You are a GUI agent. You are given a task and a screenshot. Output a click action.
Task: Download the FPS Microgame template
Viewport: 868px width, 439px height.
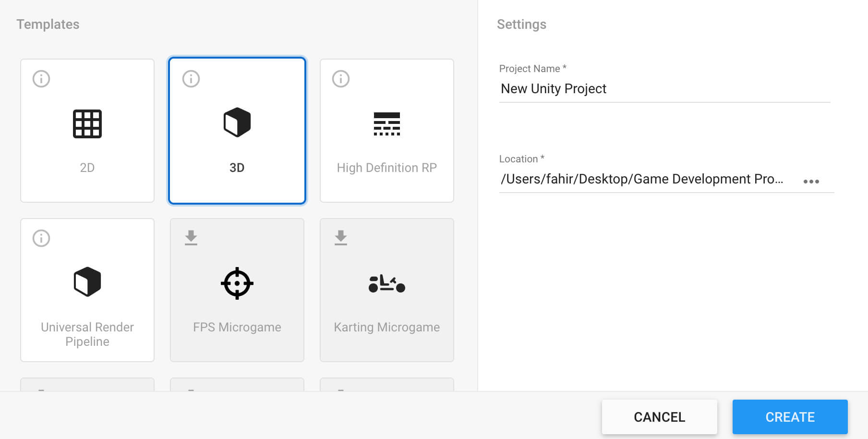click(x=191, y=238)
